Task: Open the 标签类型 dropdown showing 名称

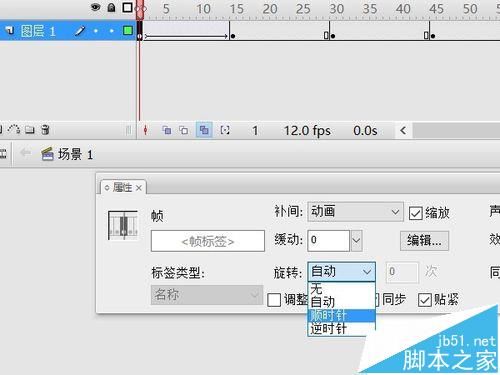Action: click(207, 295)
